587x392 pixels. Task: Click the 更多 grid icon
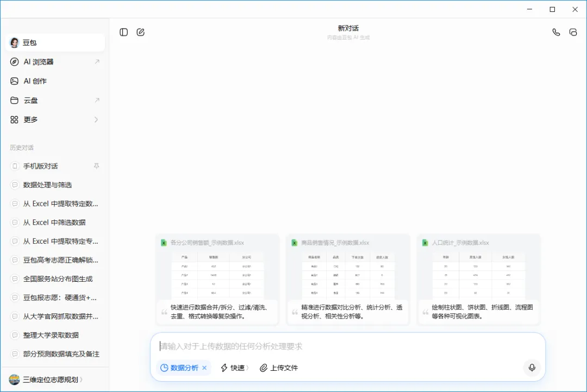coord(14,119)
